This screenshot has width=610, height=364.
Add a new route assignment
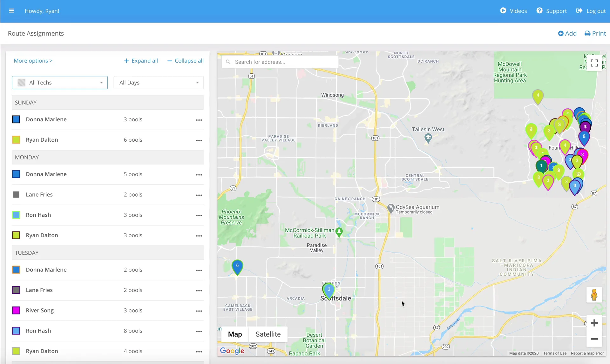(x=567, y=33)
